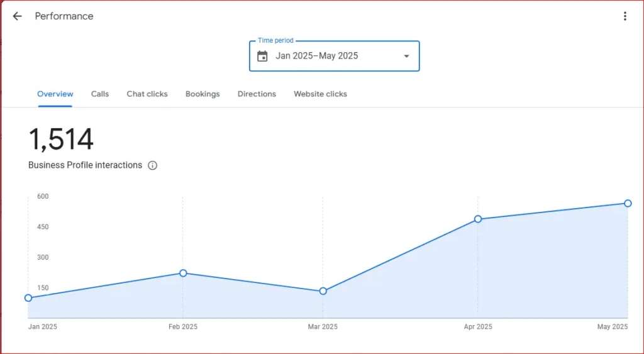Click the 300 y-axis value
The width and height of the screenshot is (644, 354).
[43, 258]
